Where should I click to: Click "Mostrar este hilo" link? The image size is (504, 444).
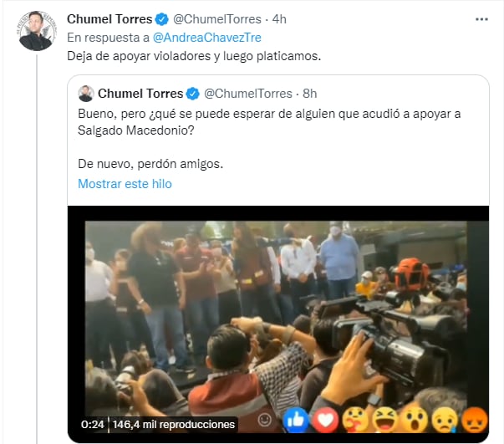pyautogui.click(x=125, y=184)
